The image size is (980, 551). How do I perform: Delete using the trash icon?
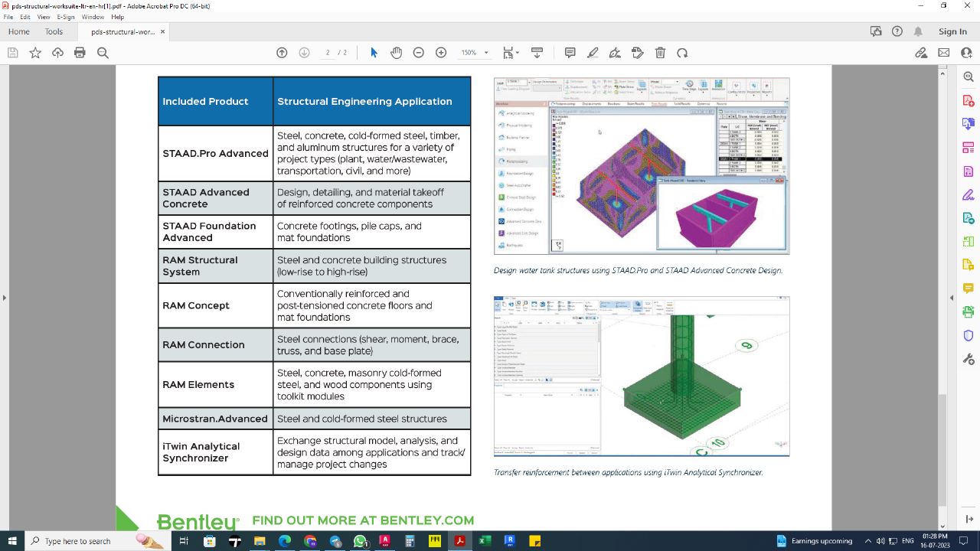tap(660, 53)
